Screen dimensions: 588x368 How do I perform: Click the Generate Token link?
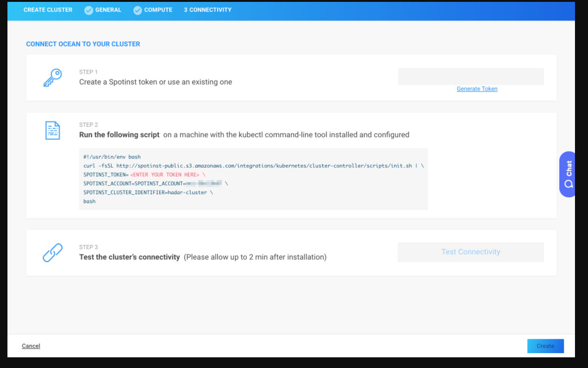click(477, 89)
